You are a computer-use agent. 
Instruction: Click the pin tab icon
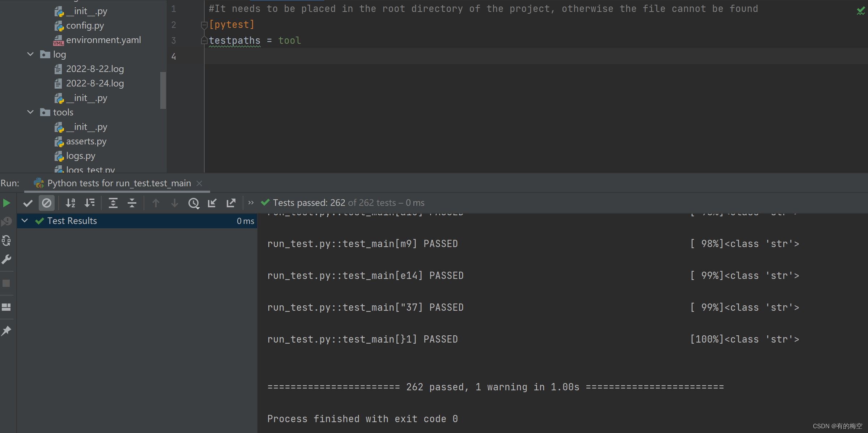tap(7, 331)
